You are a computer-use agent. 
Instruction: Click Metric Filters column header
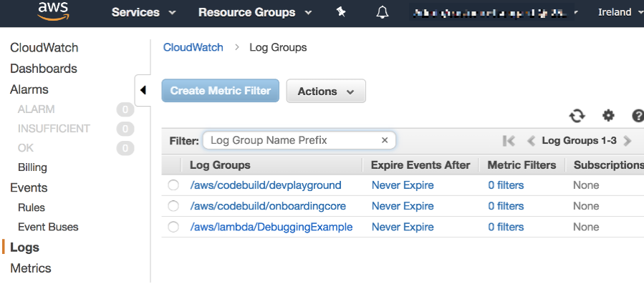[x=522, y=165]
